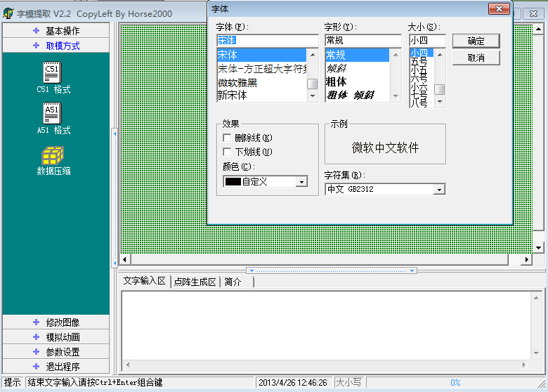Switch to the 简介 tab

coord(233,282)
